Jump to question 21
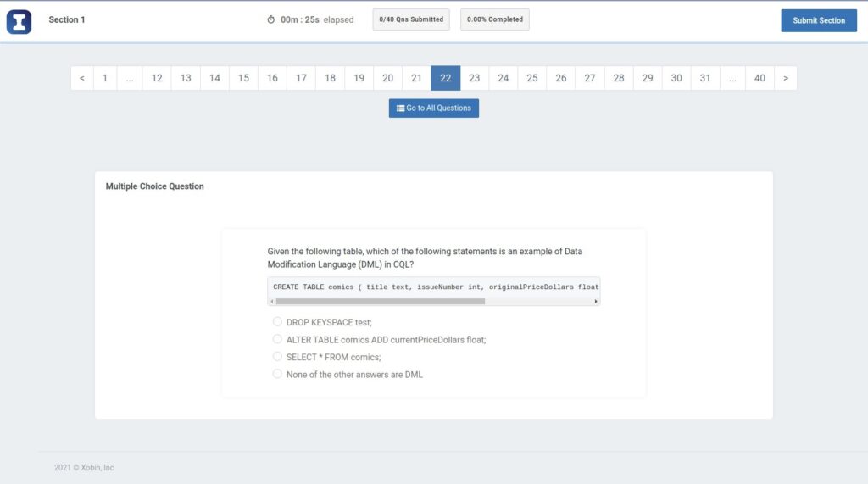 point(416,78)
